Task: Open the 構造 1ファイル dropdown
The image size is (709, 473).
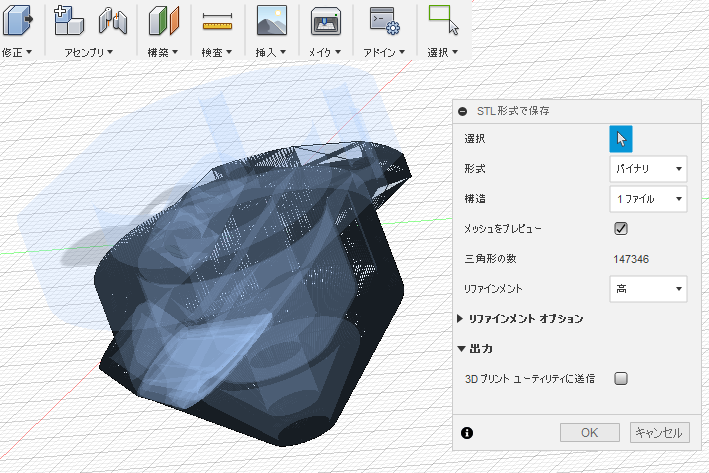Action: tap(648, 199)
